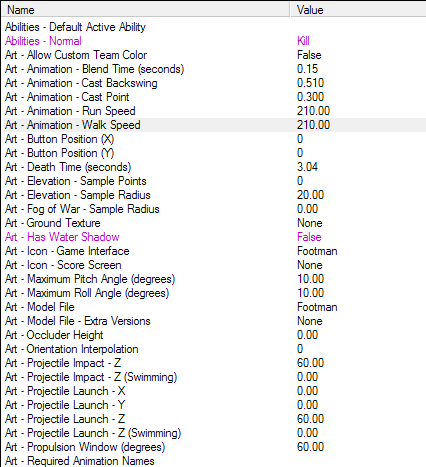Screen dimensions: 426x467
Task: Select Art - Allow Custom Team Color row
Action: tap(214, 55)
